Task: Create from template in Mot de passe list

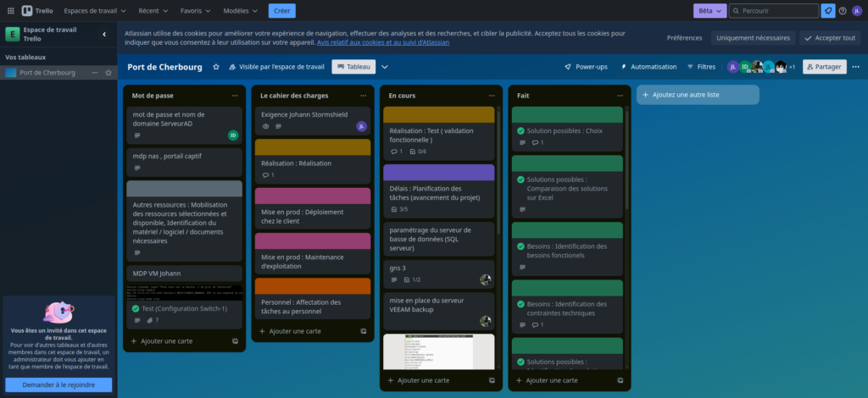Action: [x=235, y=340]
